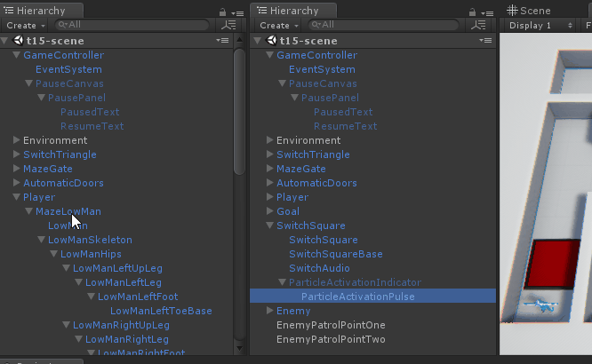Viewport: 592px width, 364px height.
Task: Open t15-scene options in right panel
Action: click(485, 40)
